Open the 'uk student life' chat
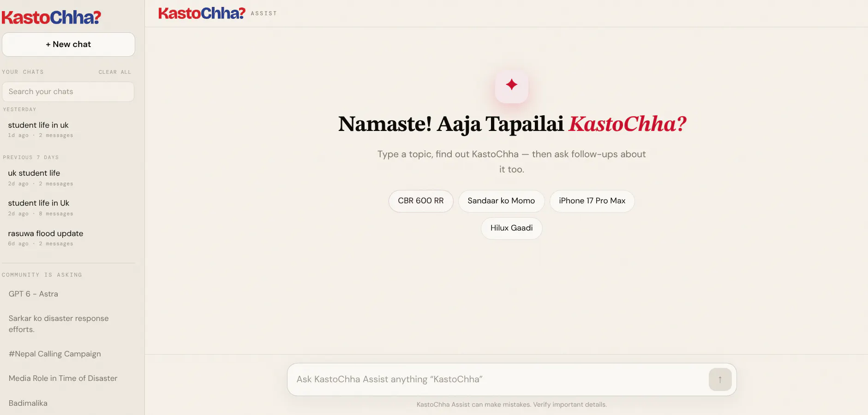 (68, 178)
